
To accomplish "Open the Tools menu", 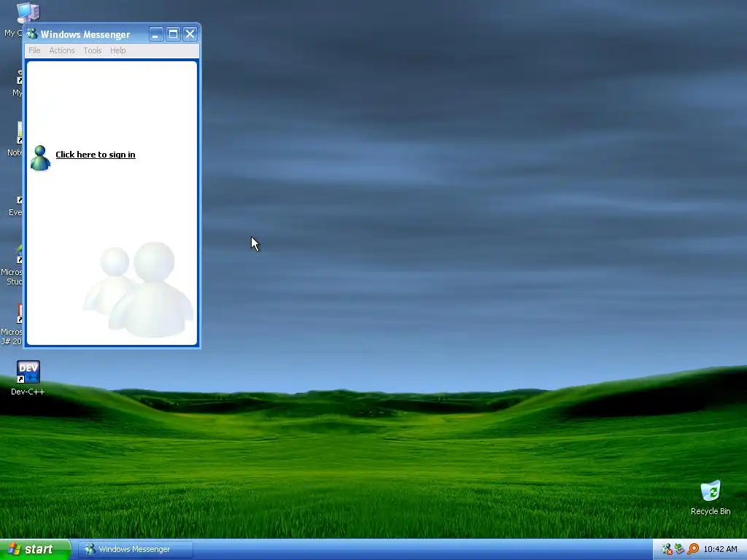I will tap(93, 50).
